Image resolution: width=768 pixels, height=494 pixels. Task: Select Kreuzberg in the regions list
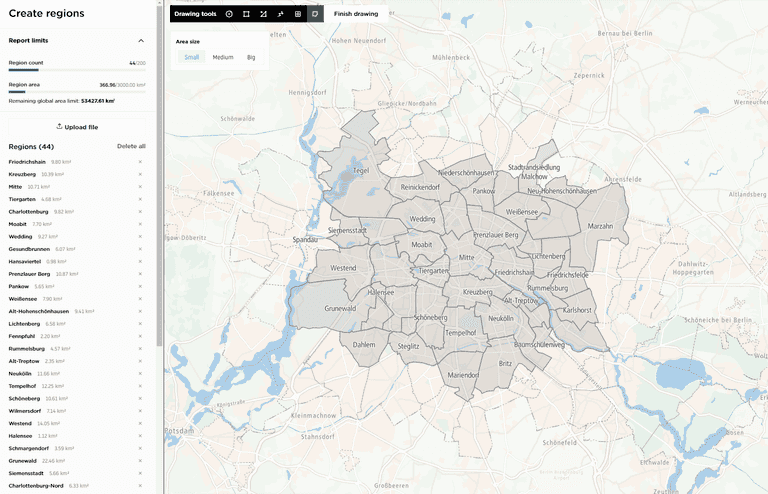pyautogui.click(x=21, y=174)
